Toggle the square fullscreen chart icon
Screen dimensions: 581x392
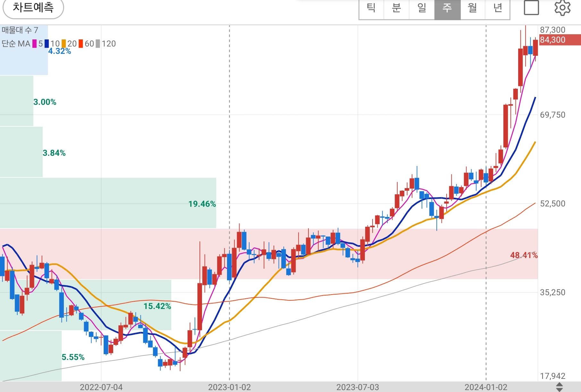(531, 7)
